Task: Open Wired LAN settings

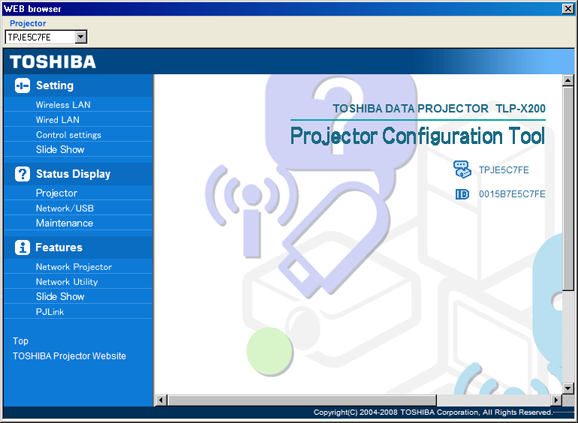Action: tap(58, 120)
